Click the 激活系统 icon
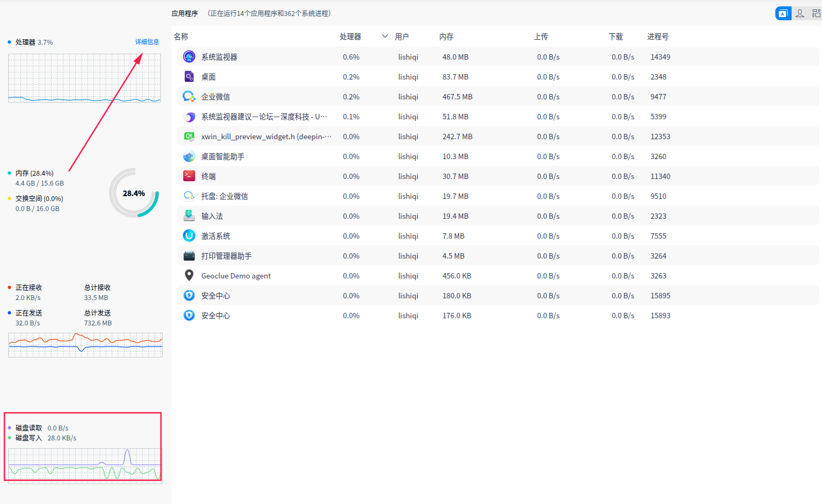Image resolution: width=822 pixels, height=504 pixels. [x=189, y=236]
